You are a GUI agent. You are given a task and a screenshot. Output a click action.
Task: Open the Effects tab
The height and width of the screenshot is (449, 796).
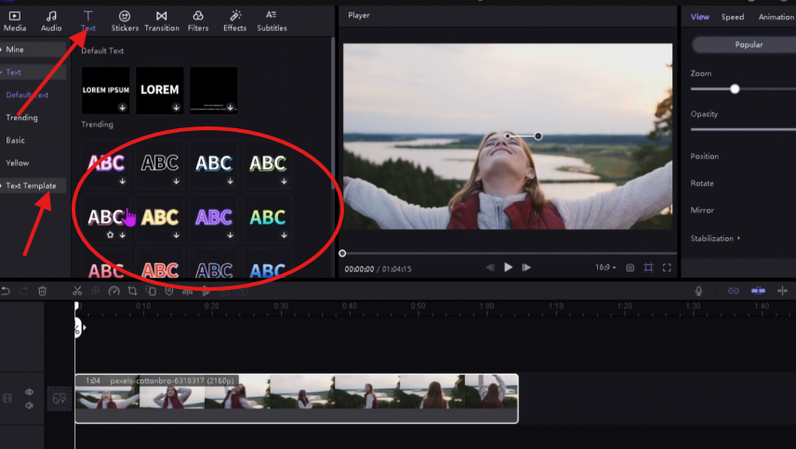coord(235,21)
